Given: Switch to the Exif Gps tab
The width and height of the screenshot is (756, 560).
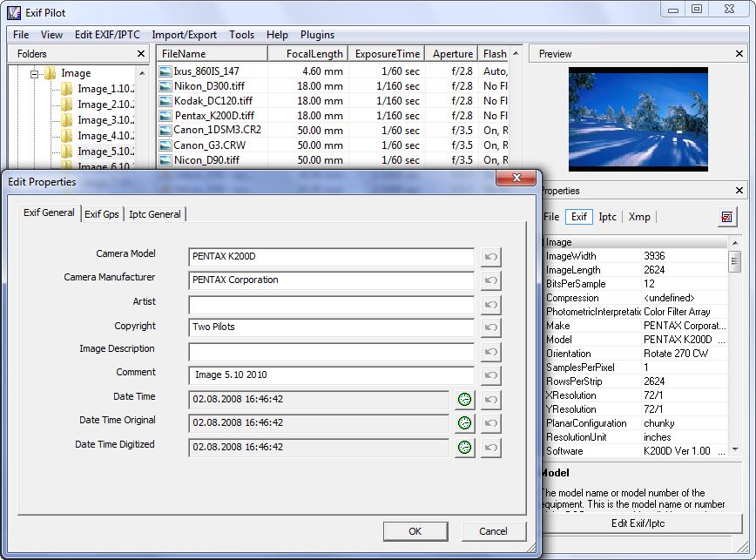Looking at the screenshot, I should click(x=102, y=214).
